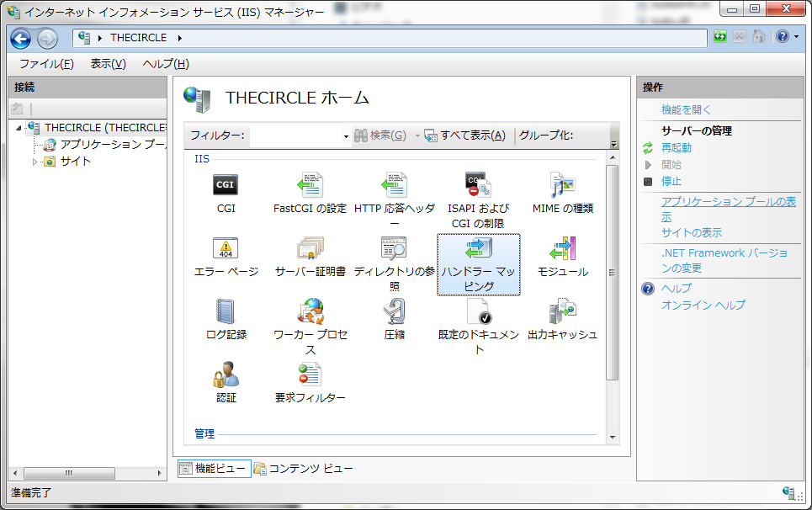Click 機能を開く action link
This screenshot has height=510, width=812.
(x=686, y=109)
